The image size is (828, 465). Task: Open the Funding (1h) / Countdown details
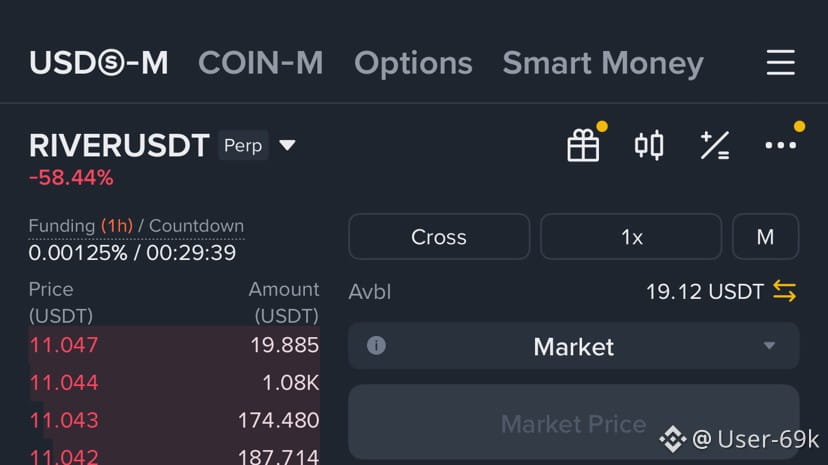136,227
